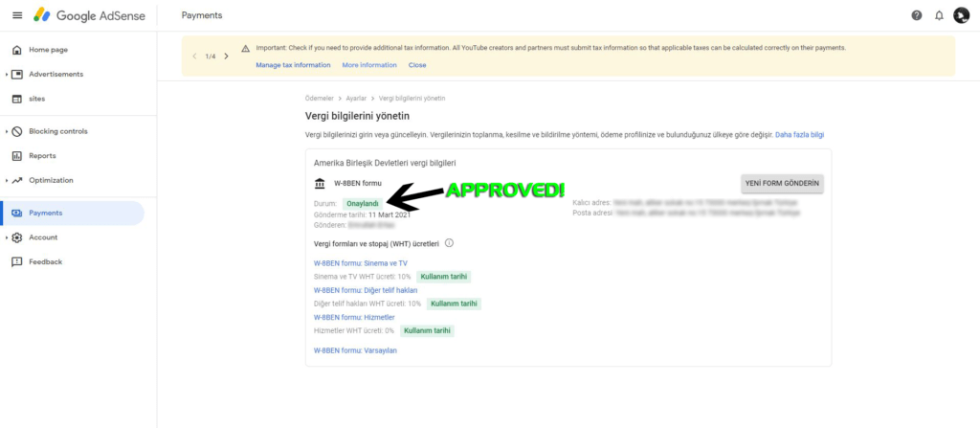Click the Account gear icon

[x=17, y=237]
